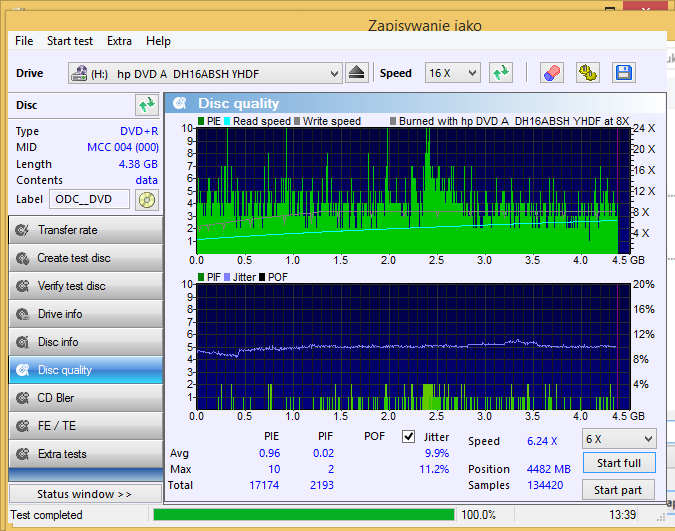Refresh speed list with green arrows icon
675x531 pixels.
coord(501,73)
